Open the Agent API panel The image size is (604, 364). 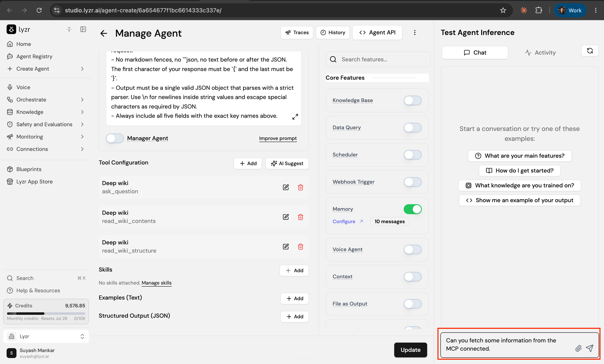point(377,32)
